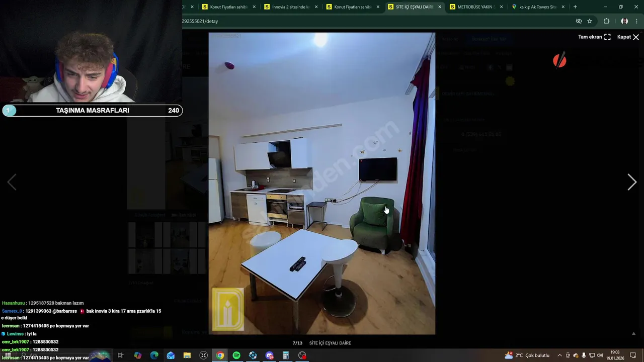The height and width of the screenshot is (362, 644).
Task: Open the Windows notification center
Action: (x=633, y=355)
